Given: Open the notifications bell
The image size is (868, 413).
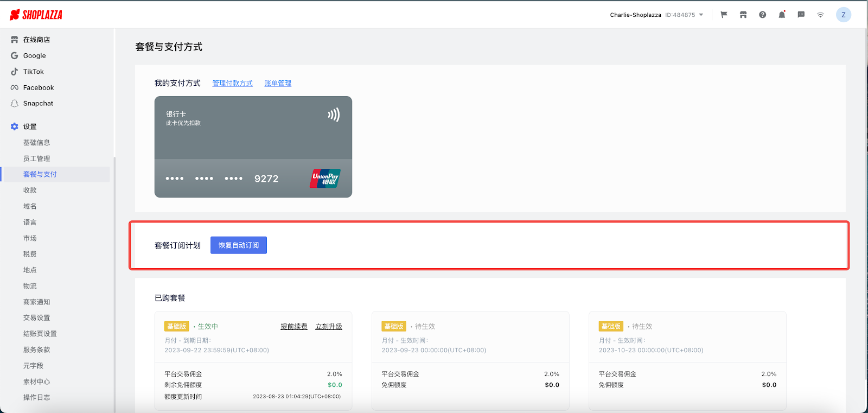Looking at the screenshot, I should (782, 15).
